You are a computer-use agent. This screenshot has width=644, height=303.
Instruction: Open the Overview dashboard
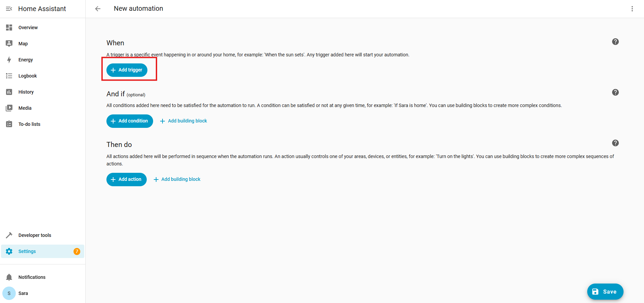28,28
